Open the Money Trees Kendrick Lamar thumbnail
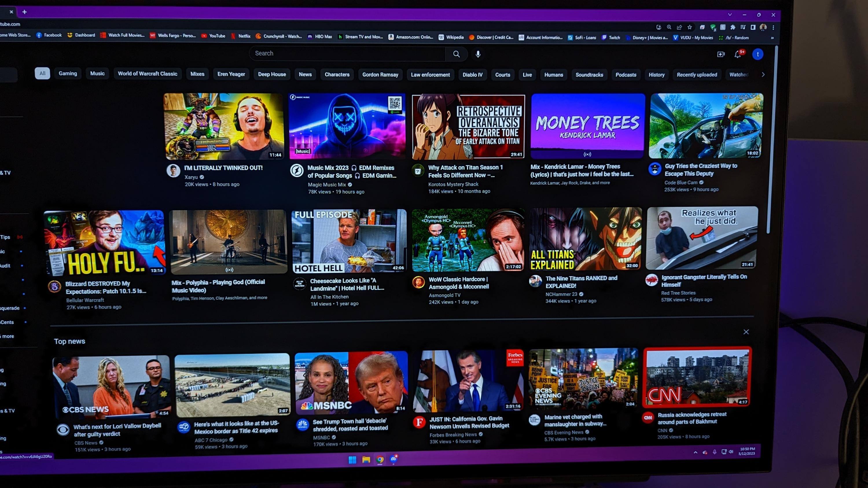The image size is (868, 488). [x=587, y=126]
